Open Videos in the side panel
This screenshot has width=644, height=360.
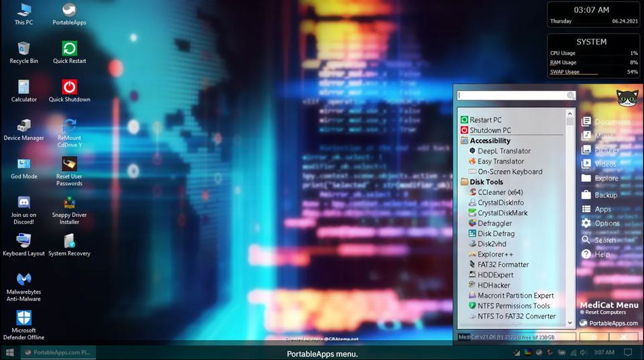[x=599, y=164]
